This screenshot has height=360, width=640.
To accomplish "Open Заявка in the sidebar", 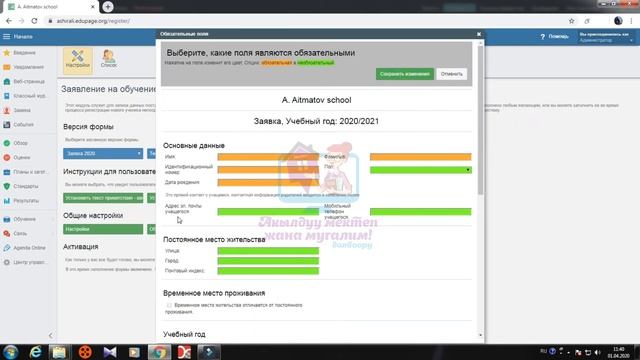I will [17, 110].
